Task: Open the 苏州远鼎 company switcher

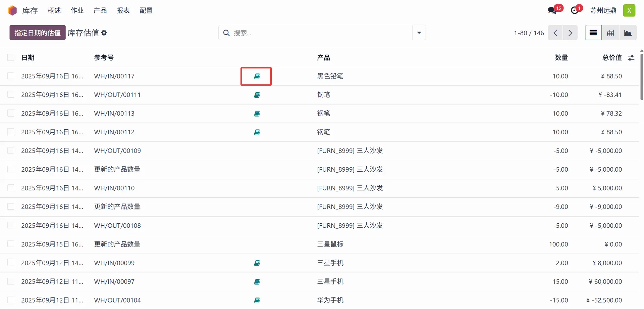Action: point(603,10)
